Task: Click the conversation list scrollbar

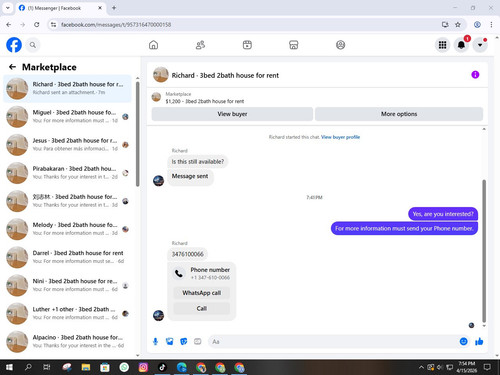Action: 138,133
